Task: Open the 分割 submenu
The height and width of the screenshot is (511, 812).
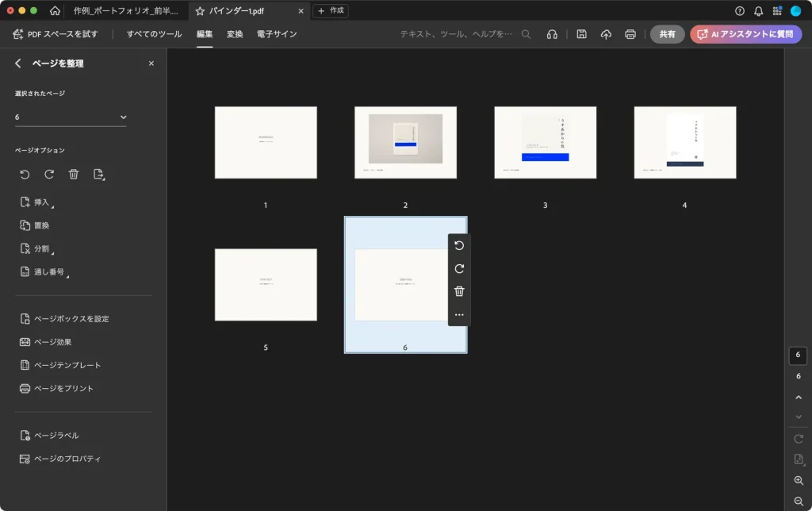Action: pyautogui.click(x=36, y=249)
